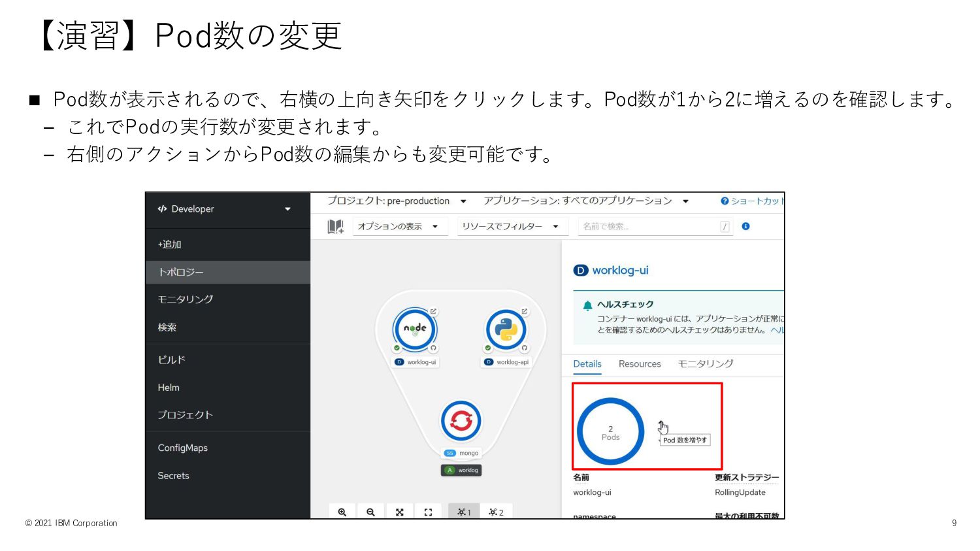Open the ショートカット help link

click(x=752, y=201)
